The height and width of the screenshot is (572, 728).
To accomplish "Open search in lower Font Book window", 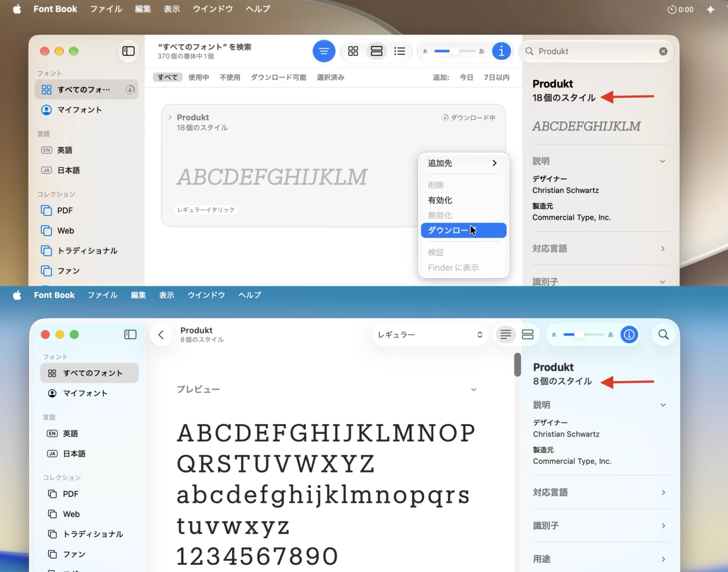I will [663, 335].
